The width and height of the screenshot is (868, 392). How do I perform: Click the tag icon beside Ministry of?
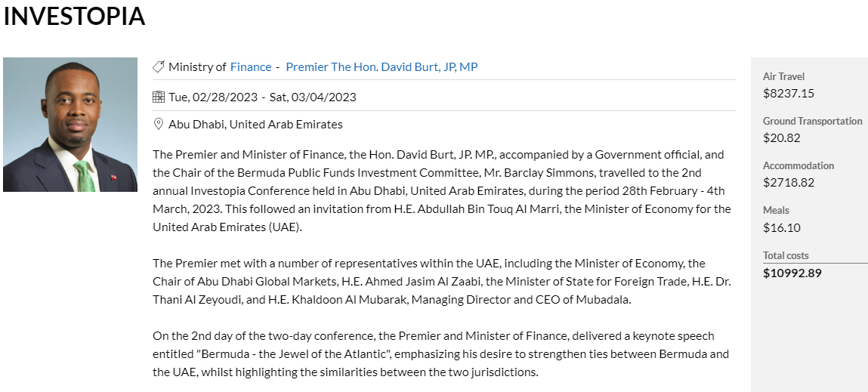pos(159,67)
